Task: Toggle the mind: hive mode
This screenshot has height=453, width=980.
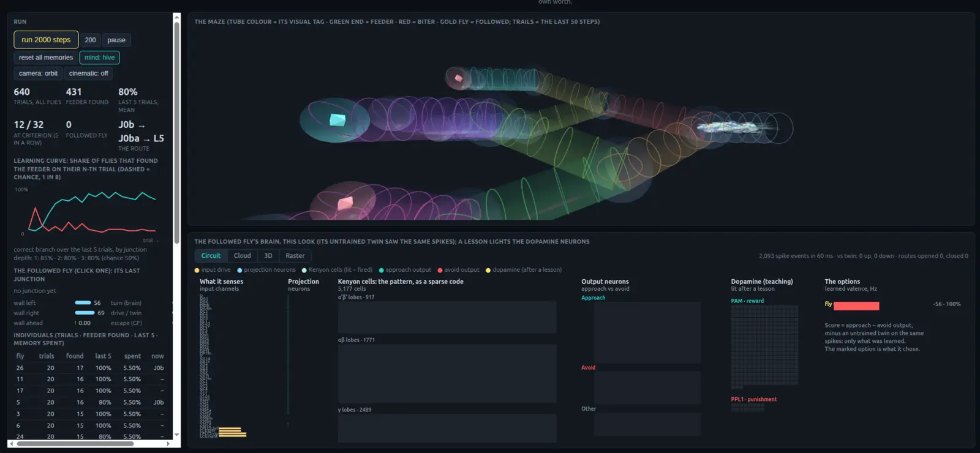Action: (99, 58)
